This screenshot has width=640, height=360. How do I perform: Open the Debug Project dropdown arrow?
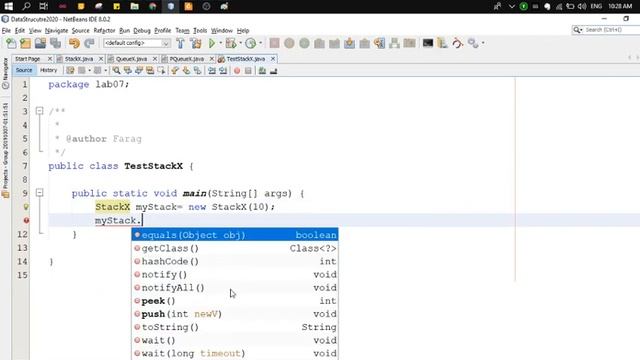240,43
